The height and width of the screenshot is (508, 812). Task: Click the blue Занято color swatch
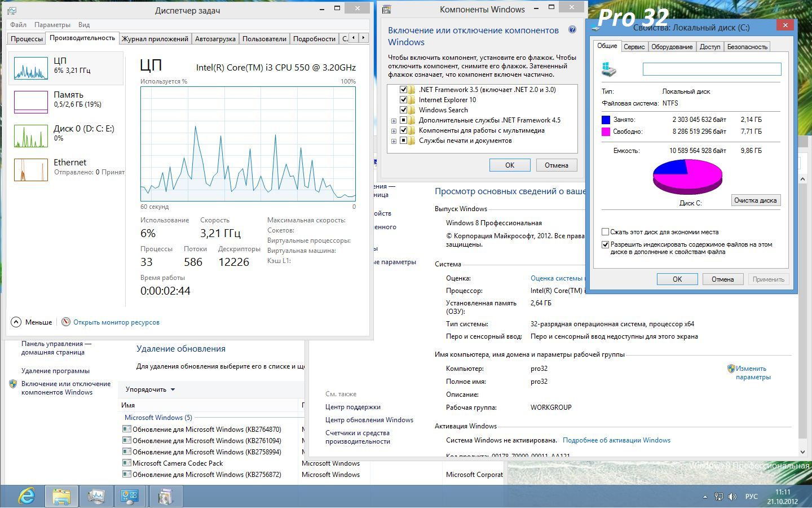coord(606,120)
